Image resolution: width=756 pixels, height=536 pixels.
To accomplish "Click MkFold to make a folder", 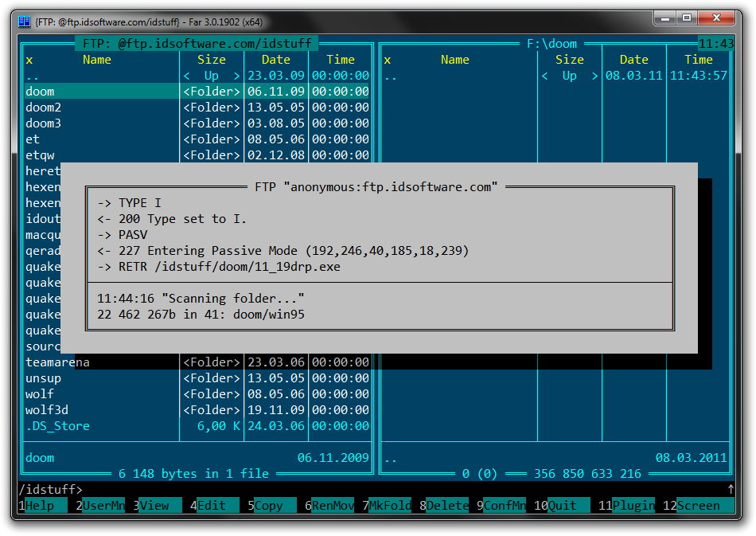I will (391, 505).
